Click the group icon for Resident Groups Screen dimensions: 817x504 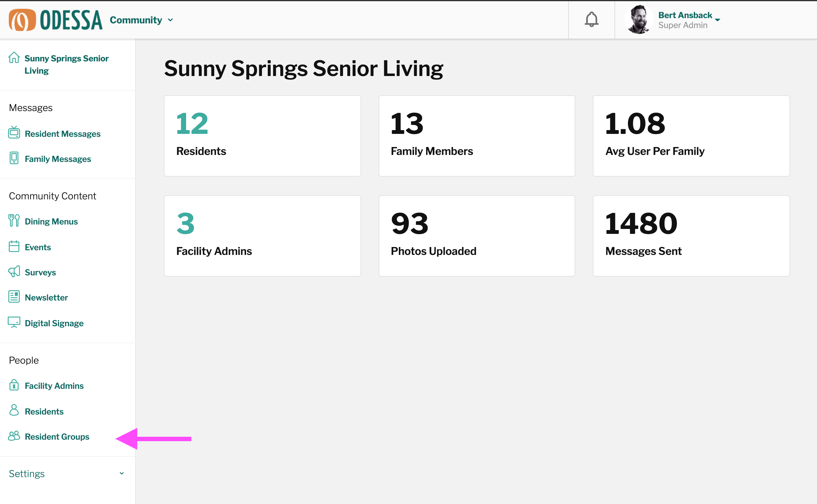point(14,436)
